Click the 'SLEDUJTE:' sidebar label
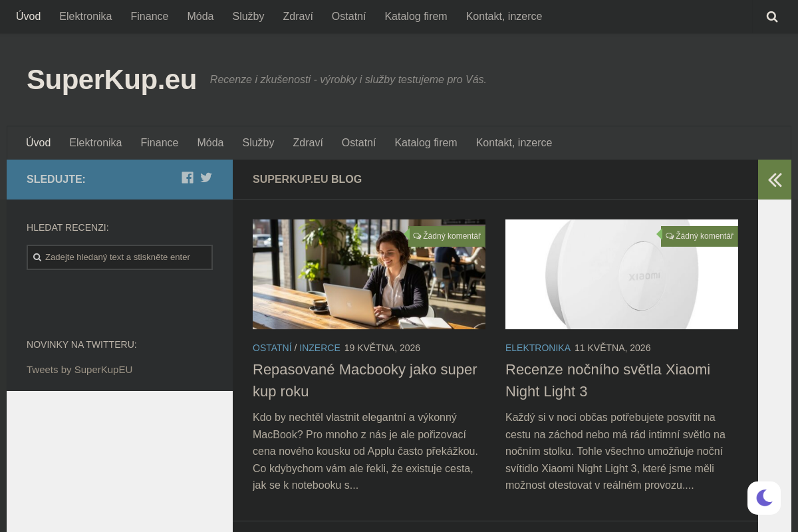This screenshot has width=798, height=532. click(56, 180)
